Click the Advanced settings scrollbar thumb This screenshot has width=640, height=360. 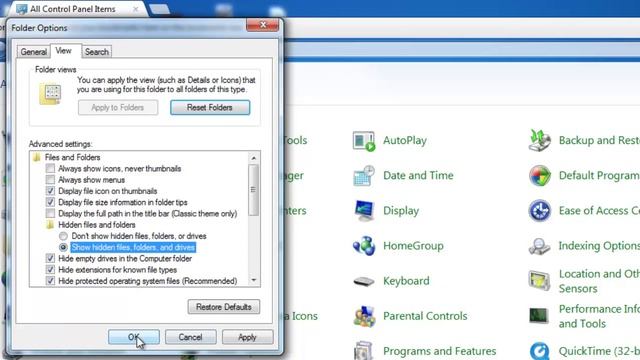[x=254, y=190]
